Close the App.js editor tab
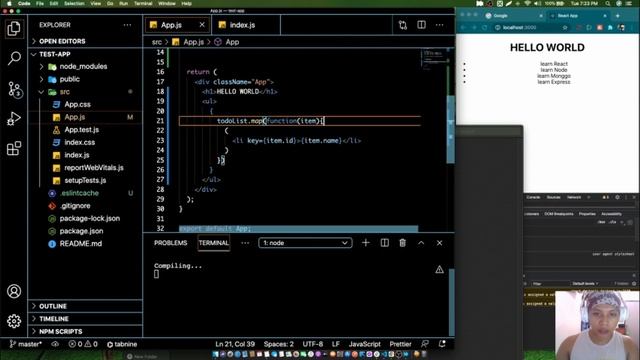 pyautogui.click(x=202, y=25)
